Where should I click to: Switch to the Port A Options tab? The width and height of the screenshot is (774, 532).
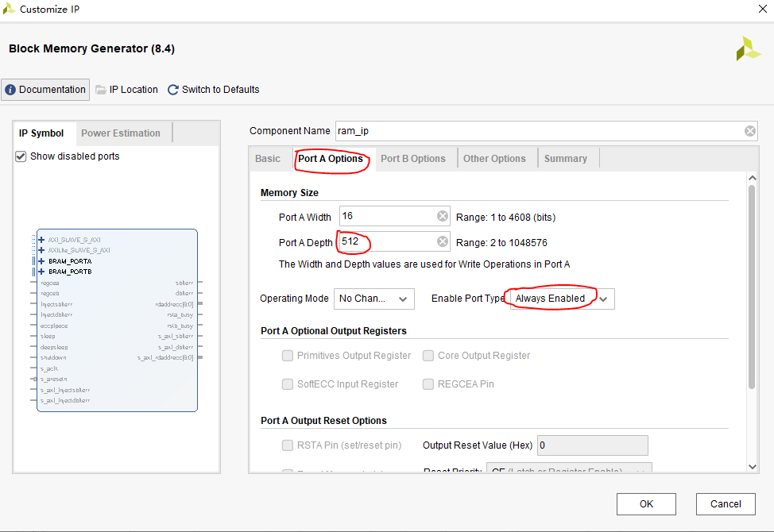[x=331, y=159]
